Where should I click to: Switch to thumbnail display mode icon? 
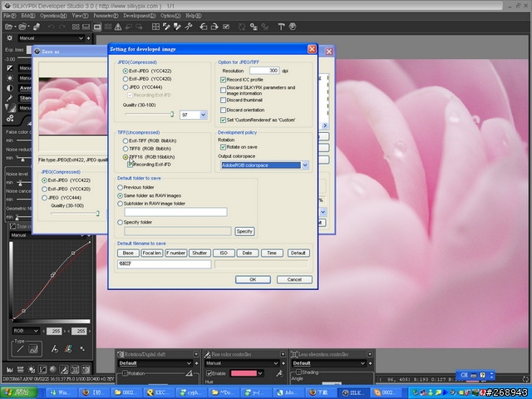76,27
